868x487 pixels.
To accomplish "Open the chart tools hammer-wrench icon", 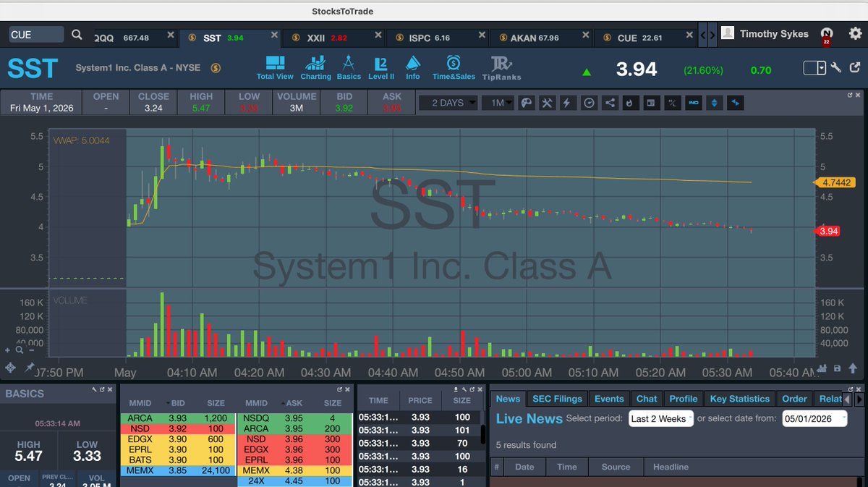I will click(x=547, y=103).
